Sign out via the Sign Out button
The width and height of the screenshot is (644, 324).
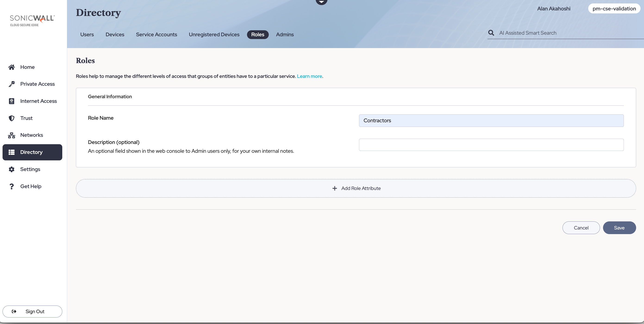pyautogui.click(x=32, y=312)
